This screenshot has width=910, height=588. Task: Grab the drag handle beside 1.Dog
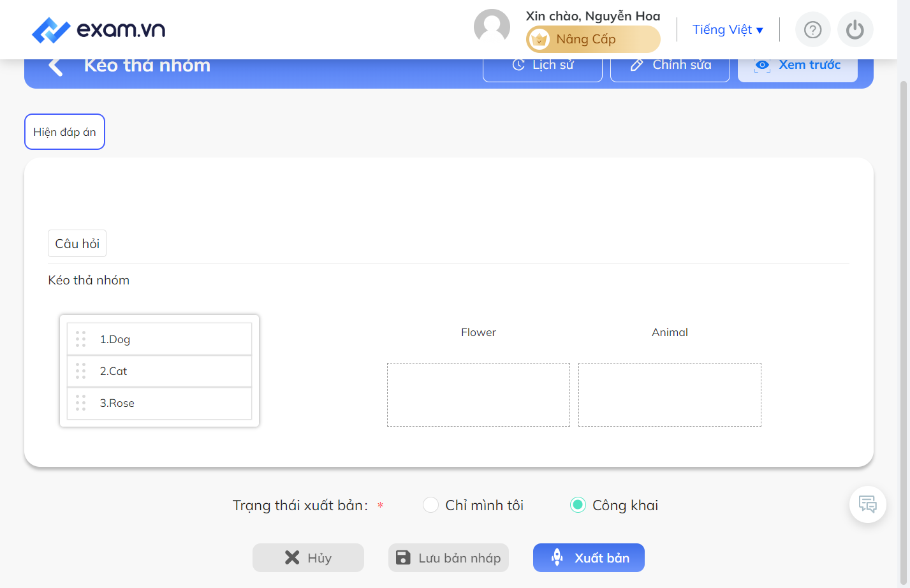[x=80, y=339]
